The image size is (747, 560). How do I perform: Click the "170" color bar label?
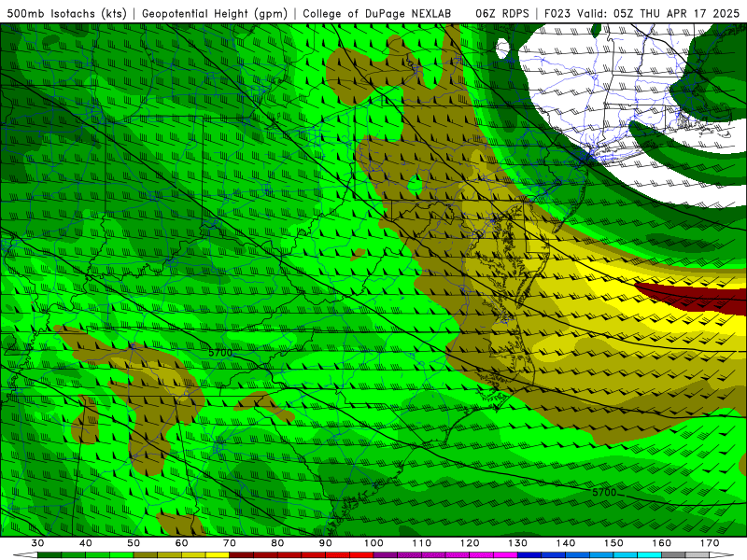(x=710, y=543)
